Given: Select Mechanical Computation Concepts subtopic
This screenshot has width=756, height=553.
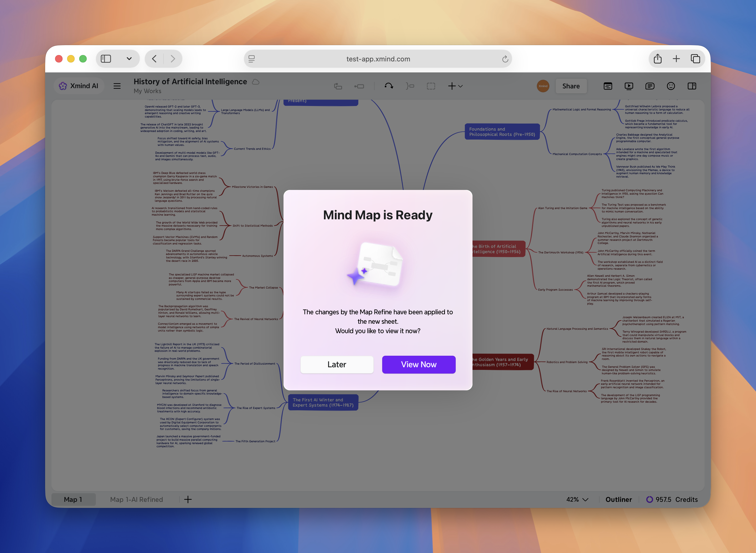Looking at the screenshot, I should point(577,154).
